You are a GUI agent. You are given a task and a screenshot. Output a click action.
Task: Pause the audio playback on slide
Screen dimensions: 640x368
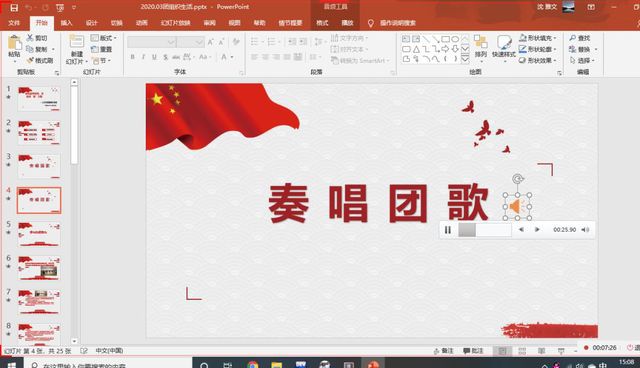pos(448,230)
